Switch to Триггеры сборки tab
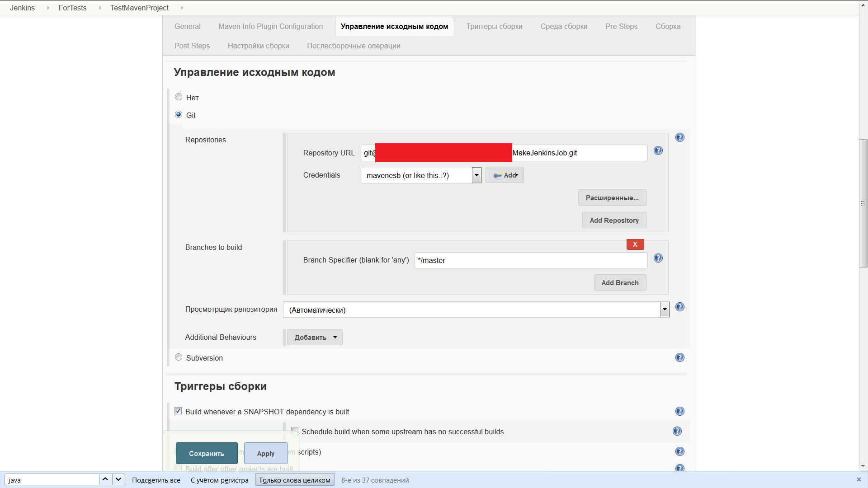The width and height of the screenshot is (868, 488). coord(494,26)
